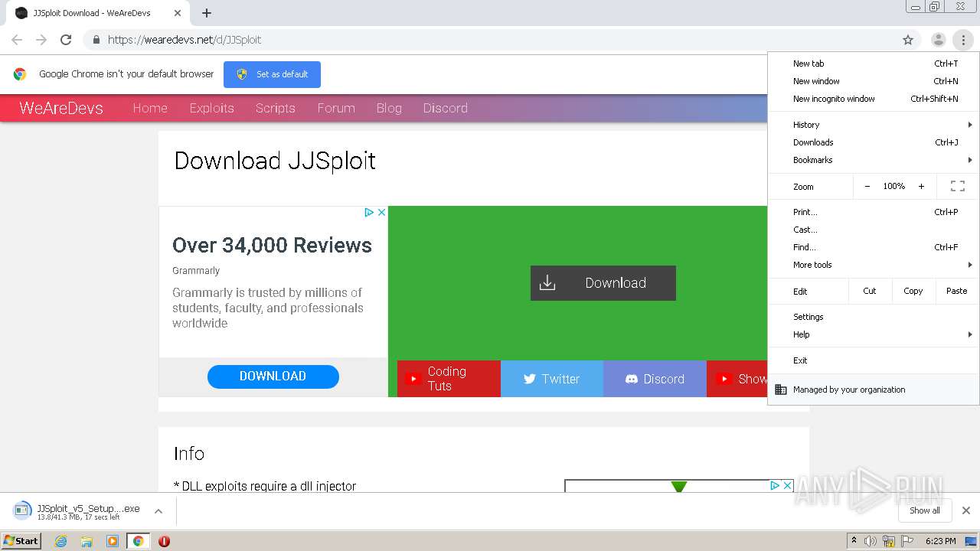
Task: Expand the download item options chevron
Action: tap(158, 511)
